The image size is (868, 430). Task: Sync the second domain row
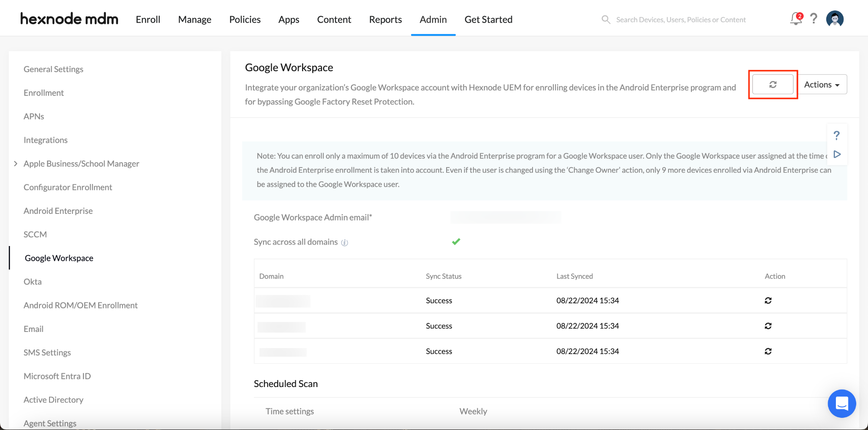tap(768, 326)
